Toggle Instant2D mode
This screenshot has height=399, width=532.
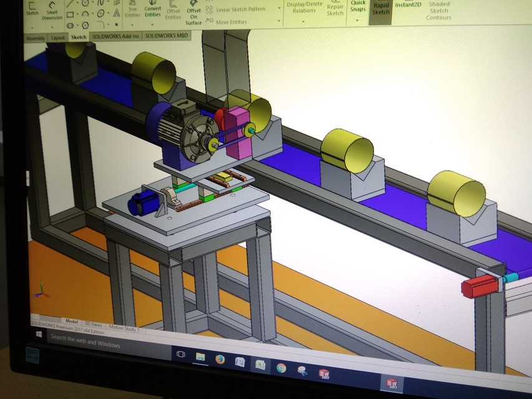click(408, 5)
